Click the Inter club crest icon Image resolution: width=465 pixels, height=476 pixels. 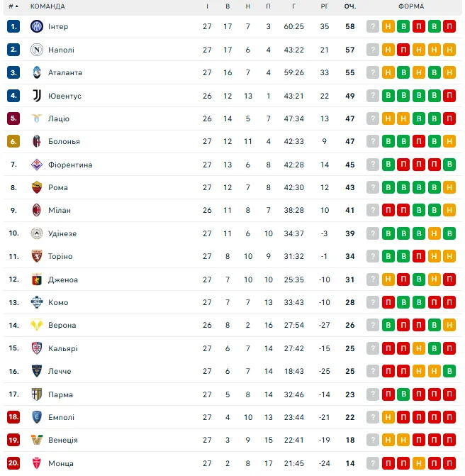pyautogui.click(x=37, y=27)
